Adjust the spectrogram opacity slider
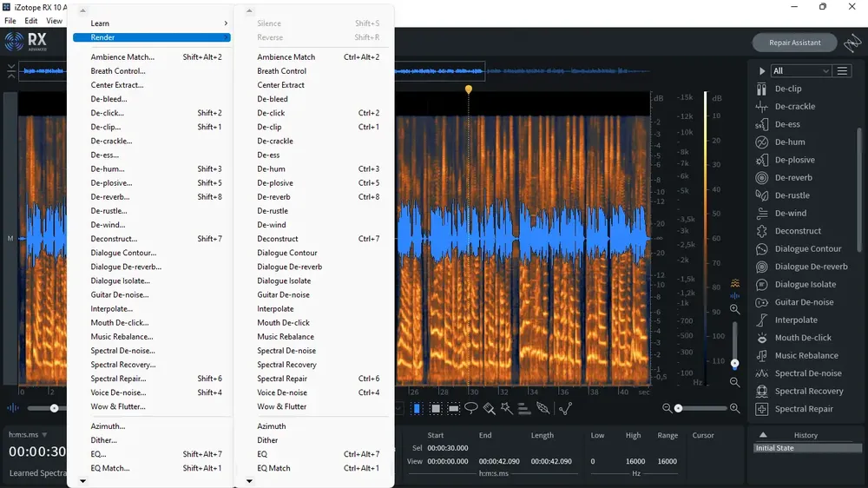Viewport: 868px width, 488px height. pos(54,408)
